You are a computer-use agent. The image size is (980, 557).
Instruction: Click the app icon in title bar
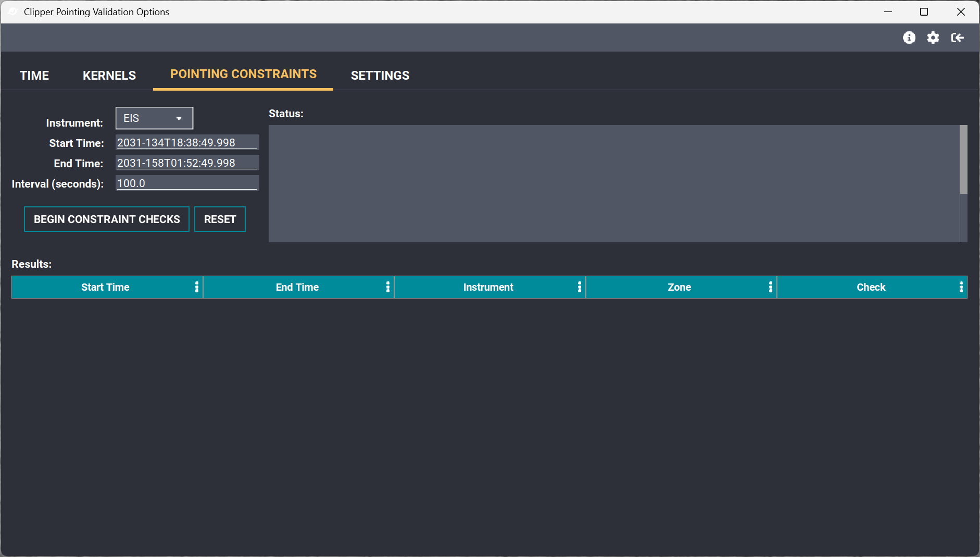(13, 11)
